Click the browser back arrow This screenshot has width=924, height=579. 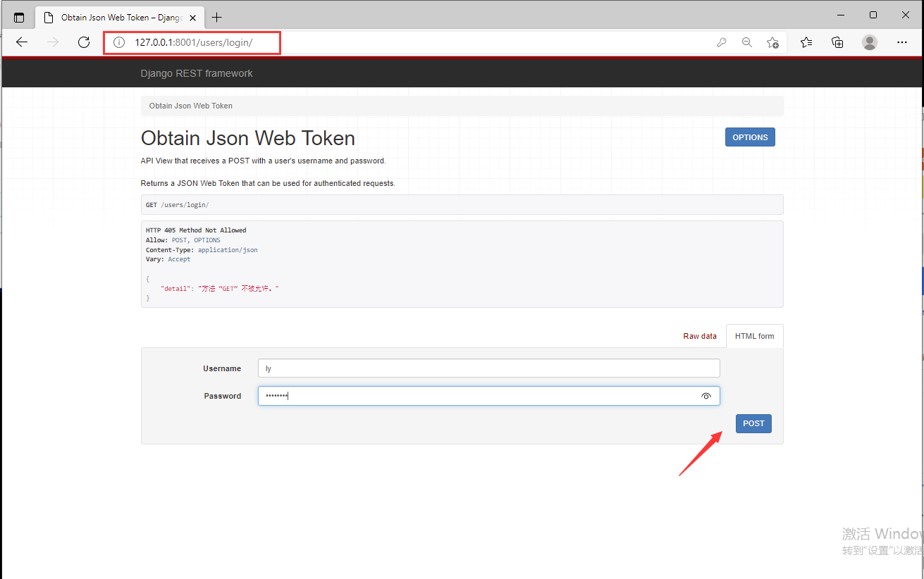(x=22, y=42)
